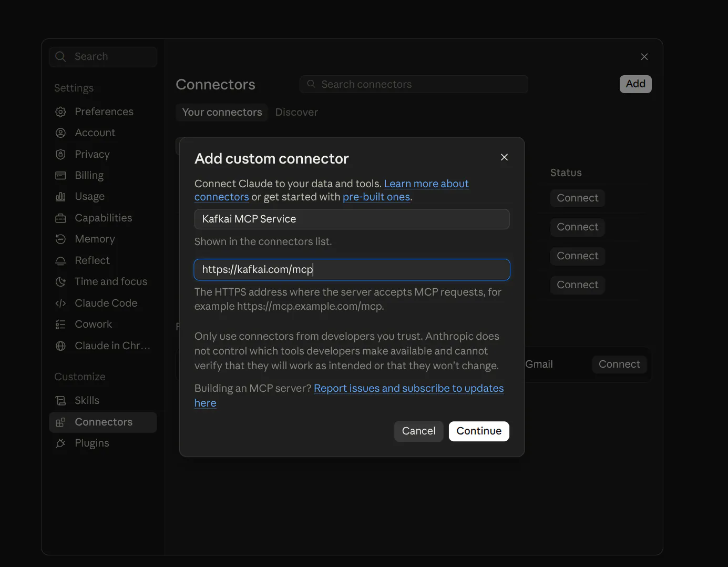Click the Connect button beside Gmail

tap(619, 364)
